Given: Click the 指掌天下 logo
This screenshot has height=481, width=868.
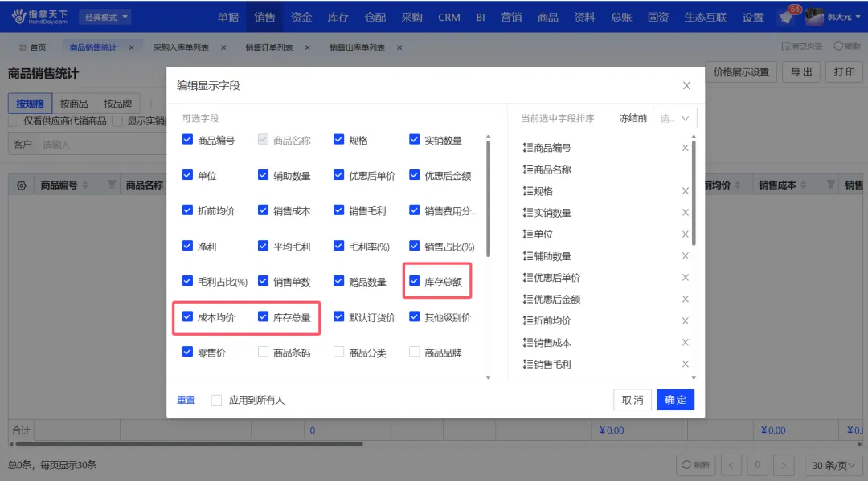Looking at the screenshot, I should point(39,17).
